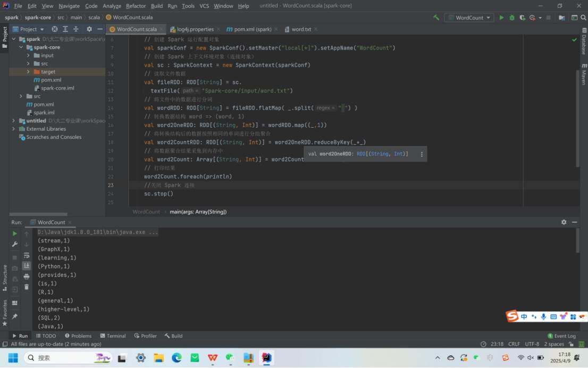The width and height of the screenshot is (588, 368).
Task: Open Project panel gear options
Action: [89, 29]
